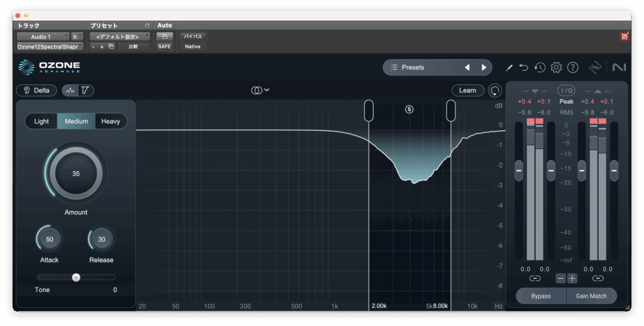Click the help question mark icon
The width and height of the screenshot is (644, 326).
pos(572,67)
